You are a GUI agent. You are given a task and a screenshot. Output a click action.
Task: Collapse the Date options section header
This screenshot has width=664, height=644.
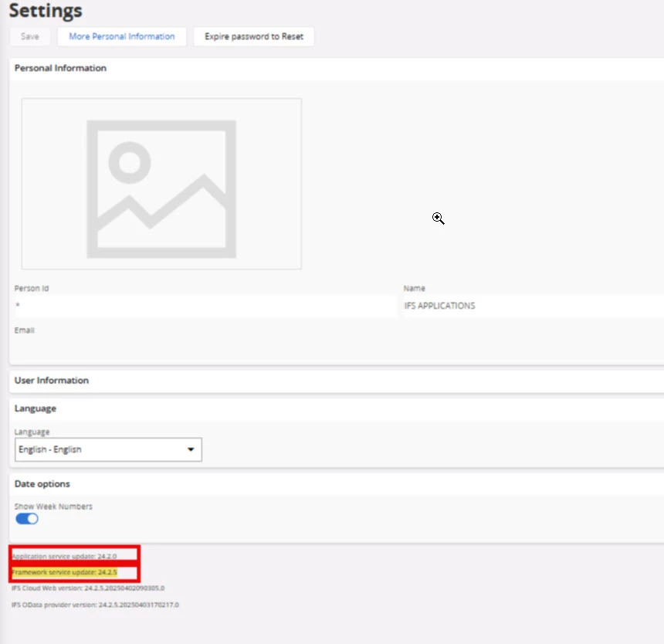coord(337,484)
